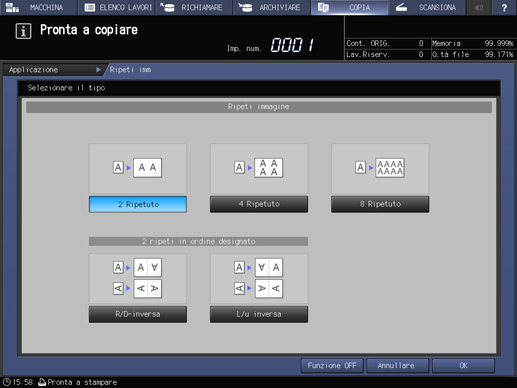Screen dimensions: 517x388
Task: Switch to the ARCHIVIARE tab
Action: point(271,7)
